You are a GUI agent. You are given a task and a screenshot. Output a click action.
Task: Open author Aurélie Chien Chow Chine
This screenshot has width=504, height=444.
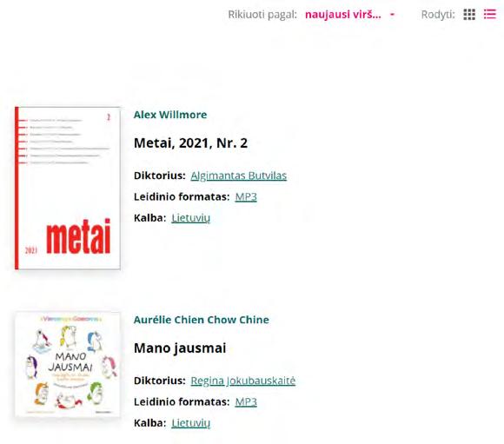(x=202, y=320)
